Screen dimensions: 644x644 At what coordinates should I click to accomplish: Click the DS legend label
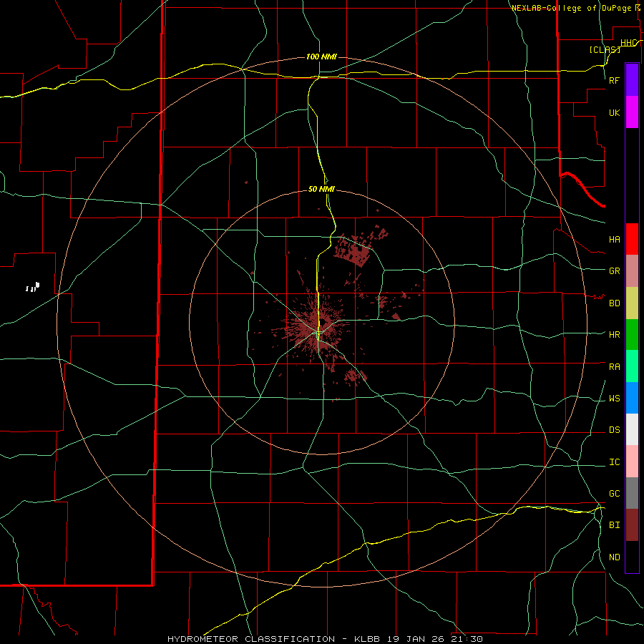click(x=614, y=430)
